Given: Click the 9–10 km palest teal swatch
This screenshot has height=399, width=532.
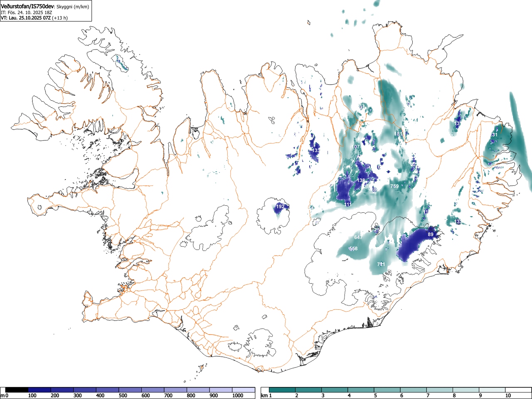Looking at the screenshot, I should tap(492, 390).
